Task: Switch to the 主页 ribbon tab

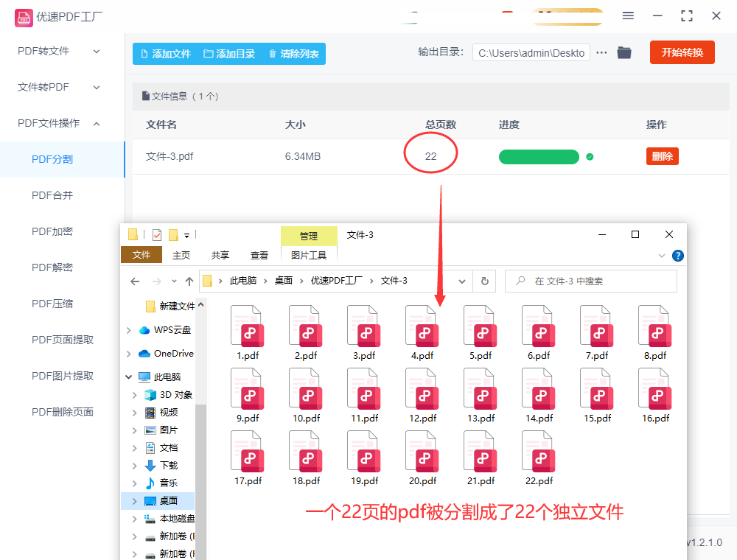Action: 181,255
